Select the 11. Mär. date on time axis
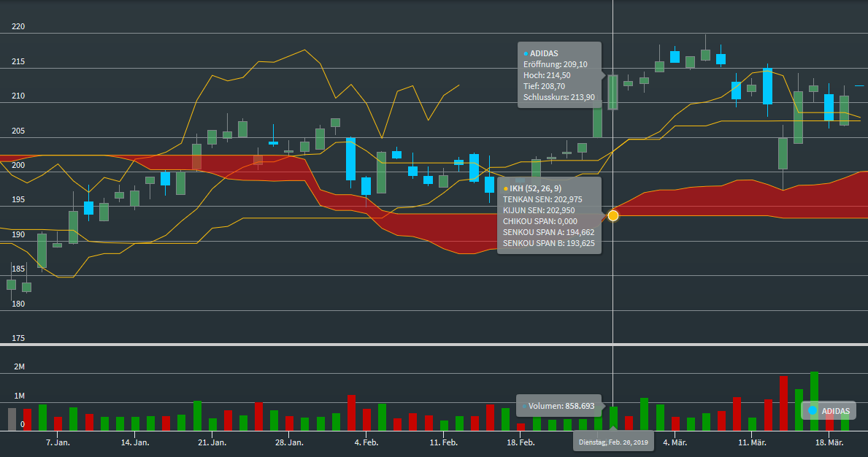This screenshot has height=457, width=868. pos(752,442)
